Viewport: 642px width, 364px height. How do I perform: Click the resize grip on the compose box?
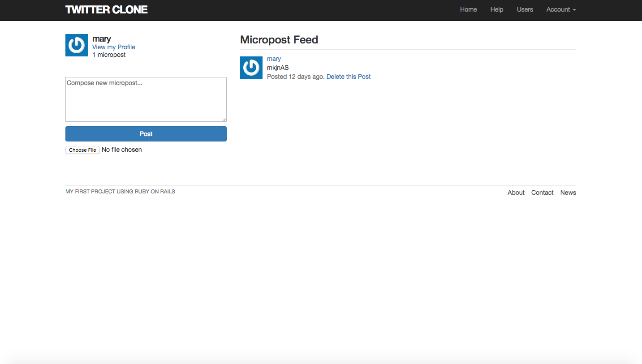coord(224,119)
